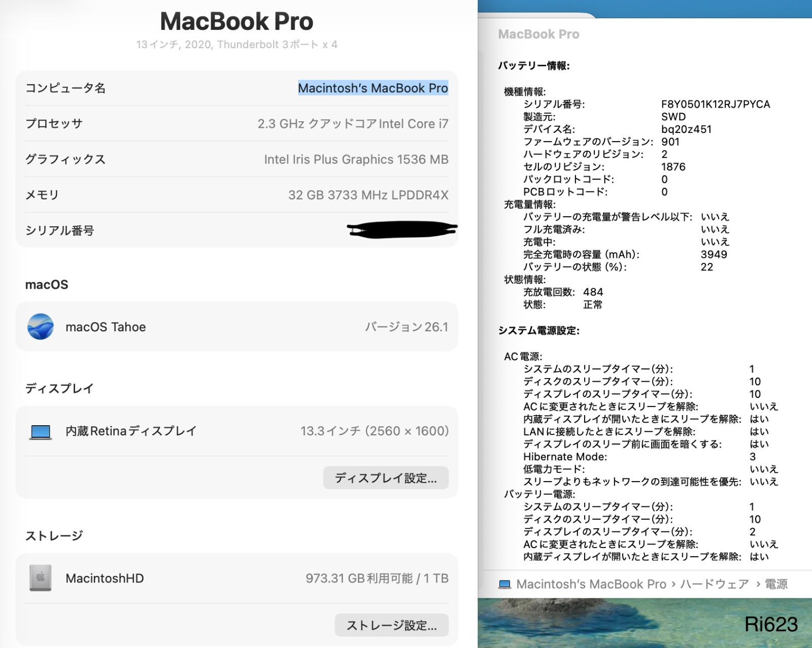Click the デバイス名 value bq20z451
Image resolution: width=812 pixels, height=648 pixels.
click(686, 129)
